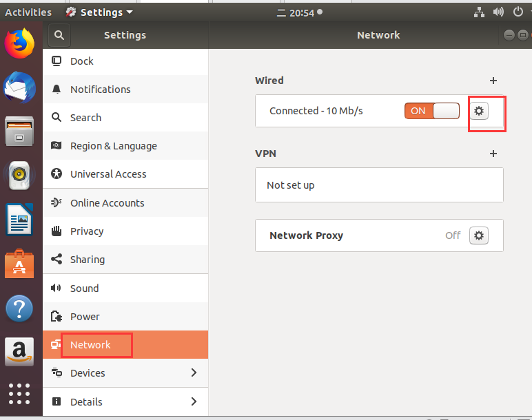Select Sharing in settings sidebar
532x420 pixels.
tap(125, 260)
